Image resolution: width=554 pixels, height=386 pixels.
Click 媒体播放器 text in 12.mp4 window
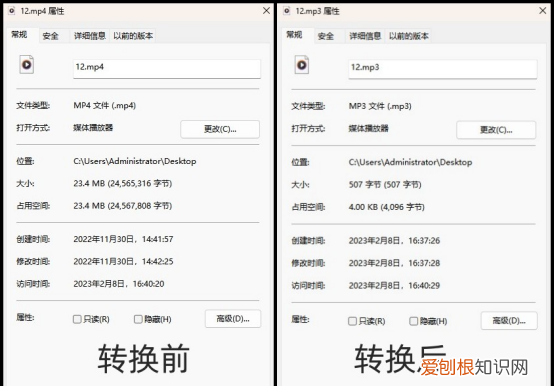(x=93, y=127)
